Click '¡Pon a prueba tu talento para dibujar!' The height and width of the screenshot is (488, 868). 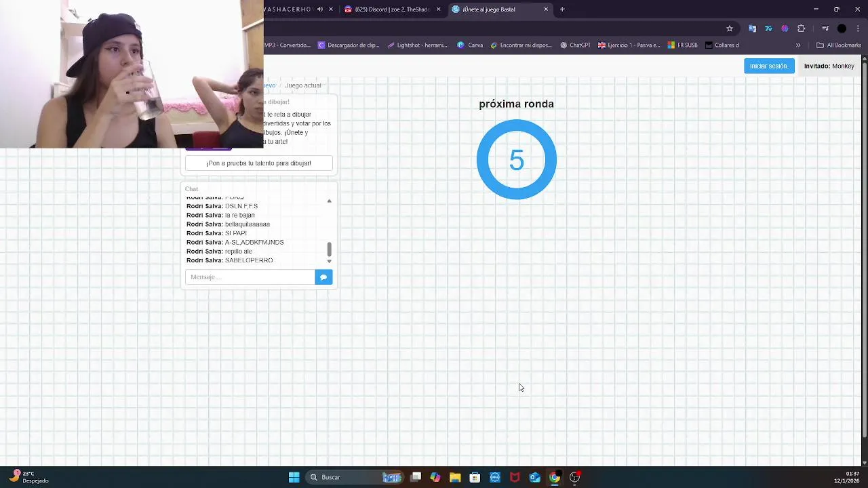click(258, 163)
